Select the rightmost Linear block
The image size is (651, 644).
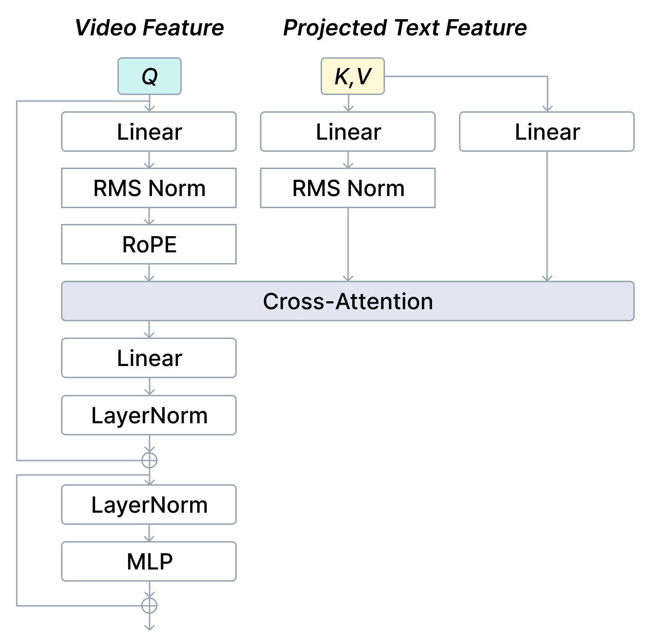(x=547, y=132)
